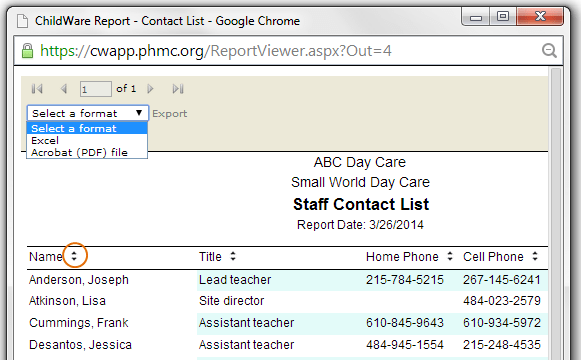Go to next report page
The width and height of the screenshot is (581, 360).
(x=150, y=89)
